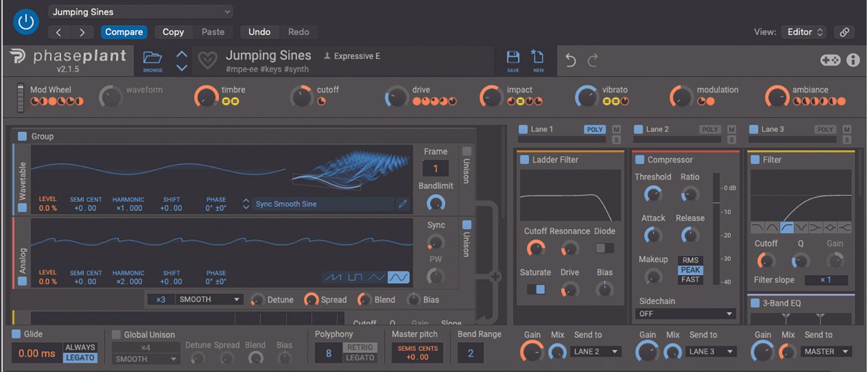Select FAST compressor mode

[x=691, y=279]
